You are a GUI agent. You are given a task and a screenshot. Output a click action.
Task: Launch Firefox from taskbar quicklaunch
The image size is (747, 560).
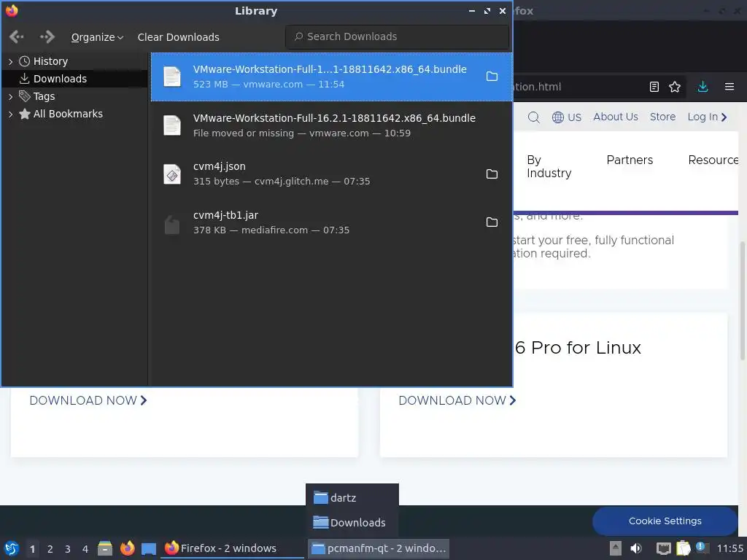[127, 548]
